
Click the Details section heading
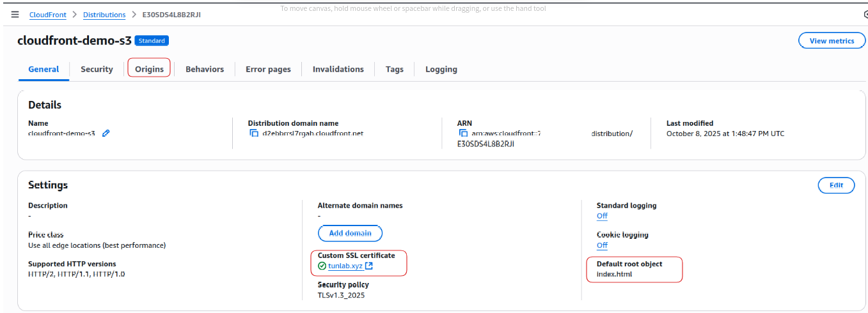(45, 105)
